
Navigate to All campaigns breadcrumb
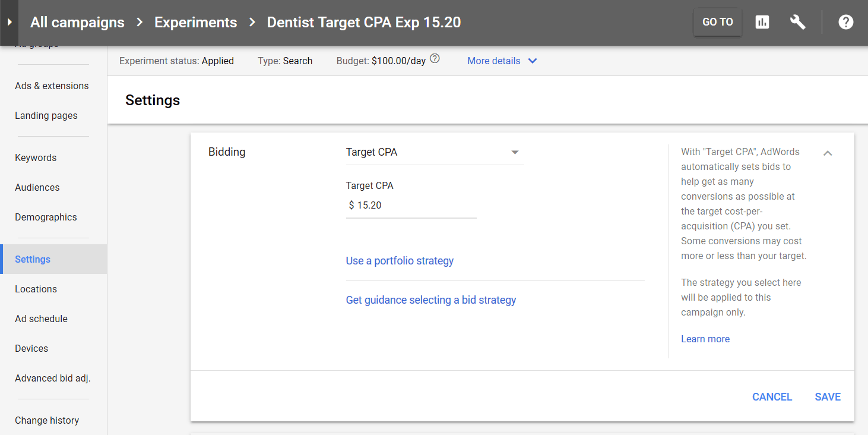[x=77, y=23]
